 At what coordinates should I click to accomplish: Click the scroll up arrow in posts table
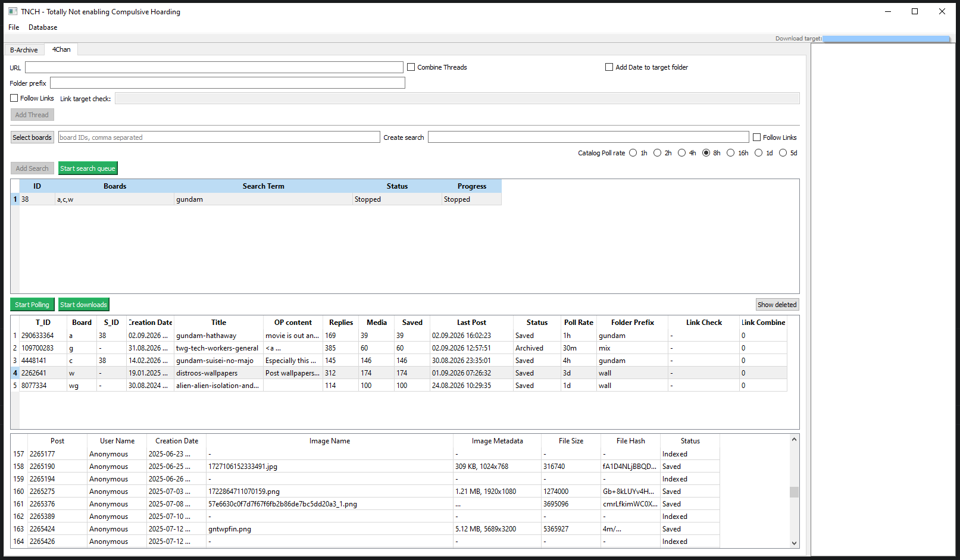tap(794, 439)
